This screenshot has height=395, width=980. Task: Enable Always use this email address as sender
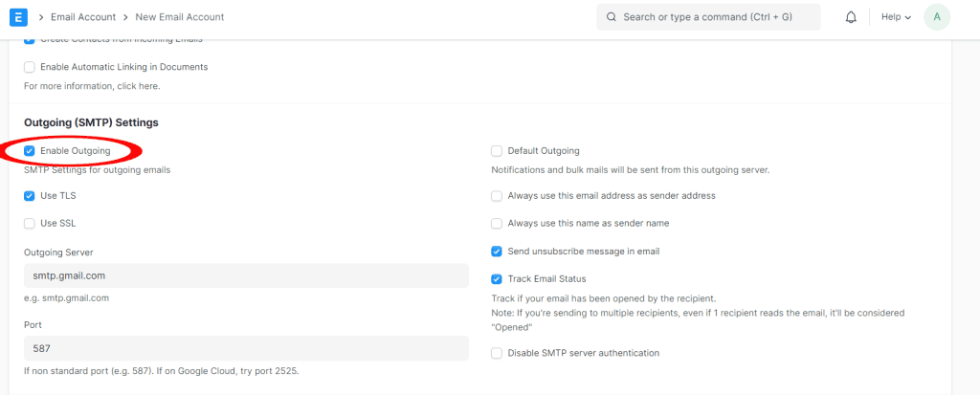coord(497,196)
